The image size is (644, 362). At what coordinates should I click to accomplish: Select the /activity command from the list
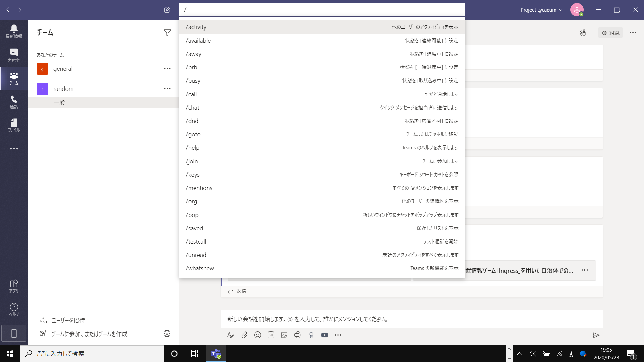tap(196, 27)
